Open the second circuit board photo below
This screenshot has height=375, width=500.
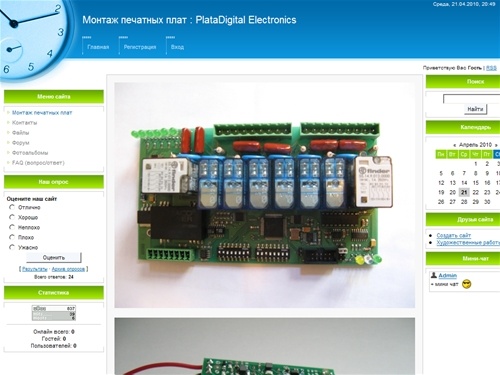(265, 346)
